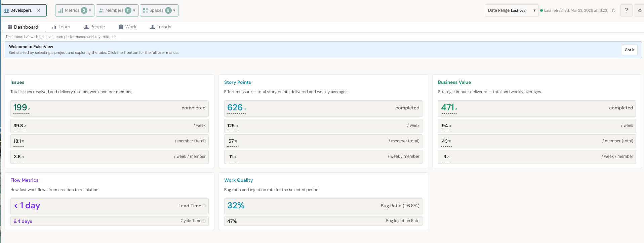This screenshot has height=243, width=644.
Task: Click trend arrow next to 471
Action: tap(456, 109)
